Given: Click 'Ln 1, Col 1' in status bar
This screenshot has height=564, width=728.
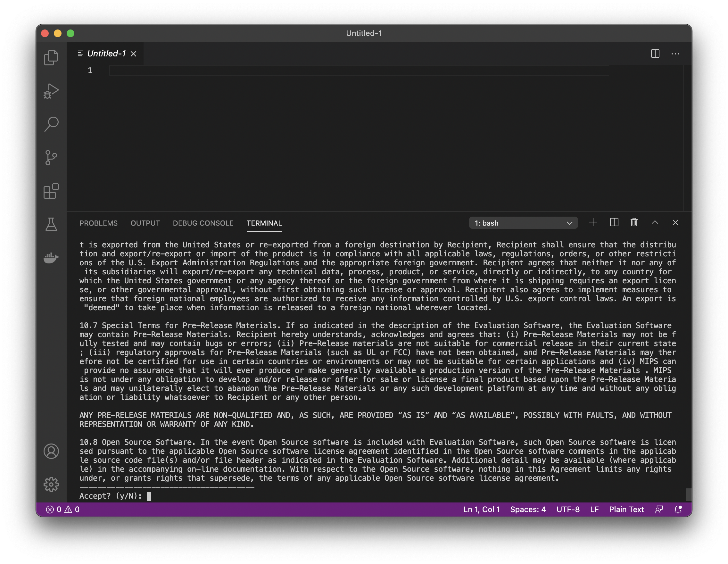Looking at the screenshot, I should [481, 509].
